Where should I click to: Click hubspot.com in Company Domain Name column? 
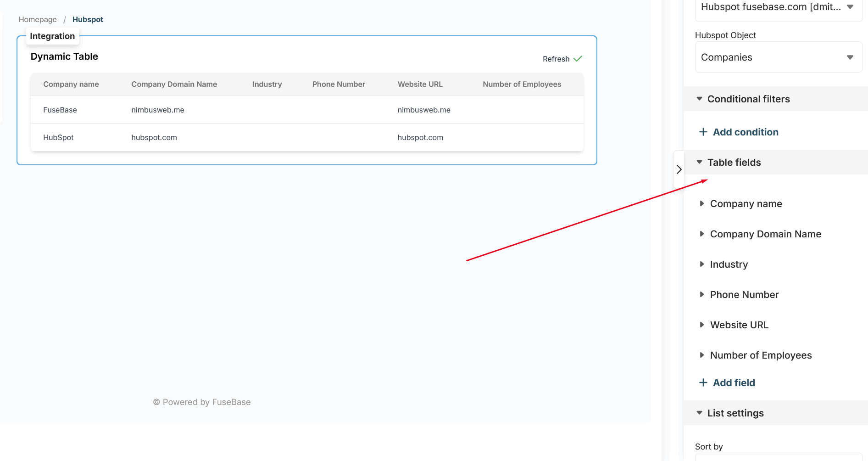[x=154, y=138]
